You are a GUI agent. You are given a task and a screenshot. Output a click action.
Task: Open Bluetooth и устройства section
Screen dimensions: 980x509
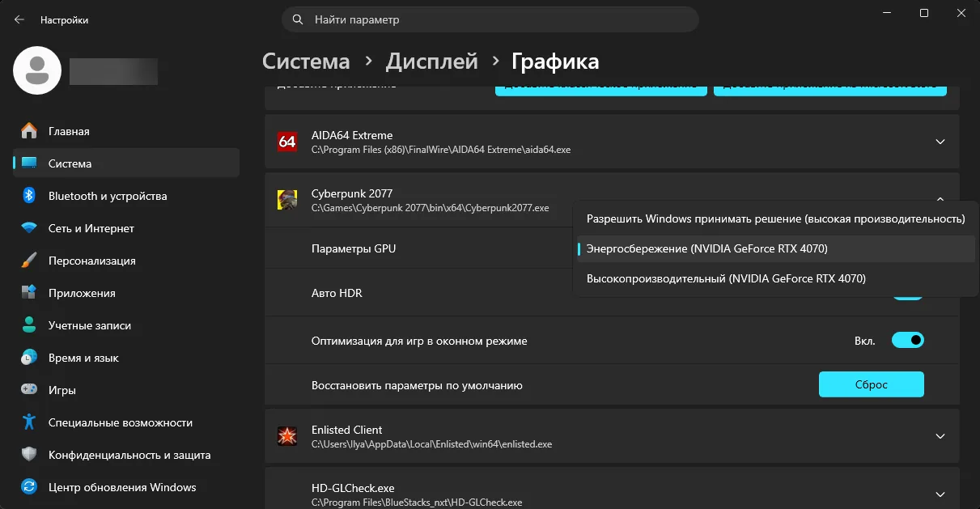(126, 196)
